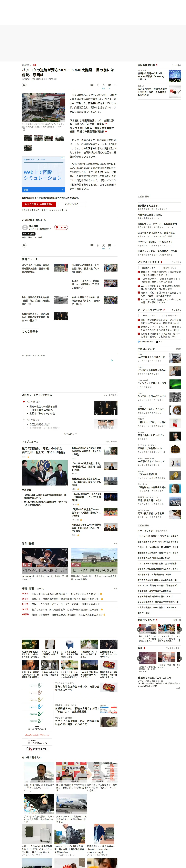Open the main Bangkok sinkhole photo

coord(44,107)
